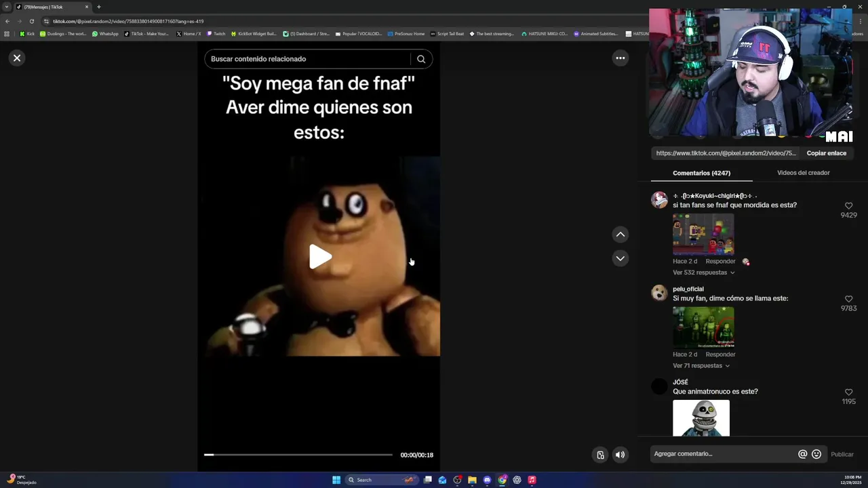
Task: Open the Twitch bookmark
Action: [x=216, y=34]
